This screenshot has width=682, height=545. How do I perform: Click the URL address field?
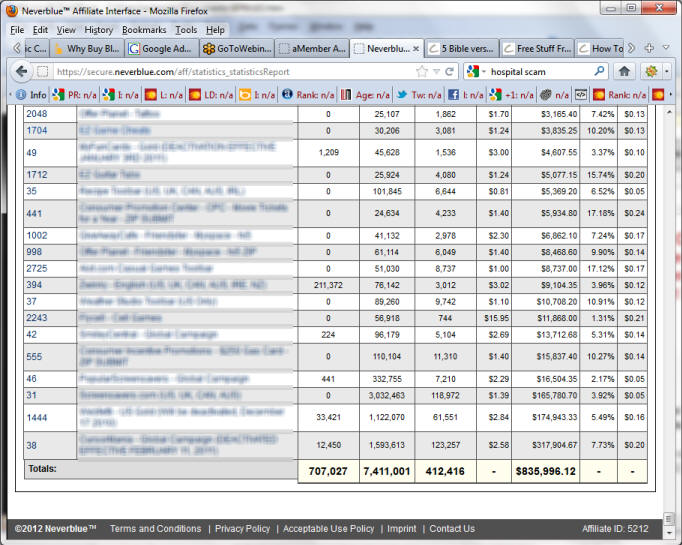[235, 72]
